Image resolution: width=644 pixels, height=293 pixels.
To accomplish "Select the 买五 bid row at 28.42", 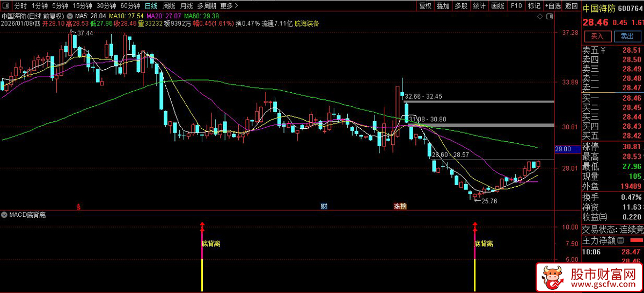I will [613, 136].
